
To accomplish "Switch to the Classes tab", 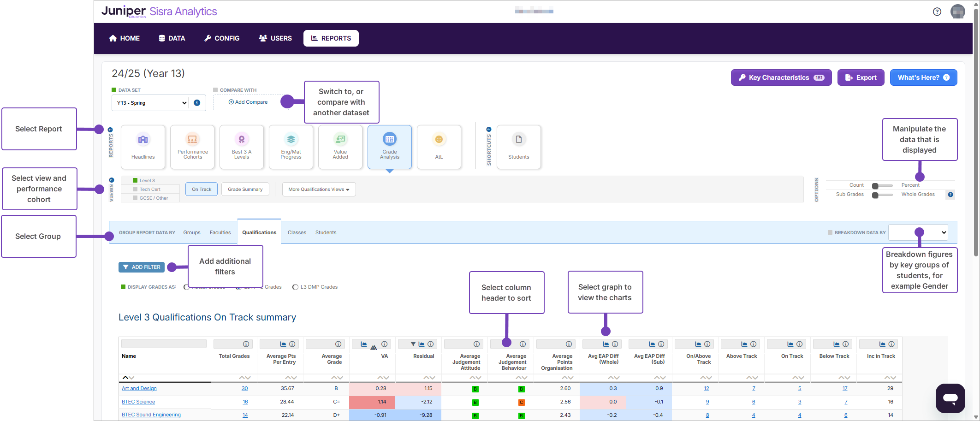I will pyautogui.click(x=297, y=232).
